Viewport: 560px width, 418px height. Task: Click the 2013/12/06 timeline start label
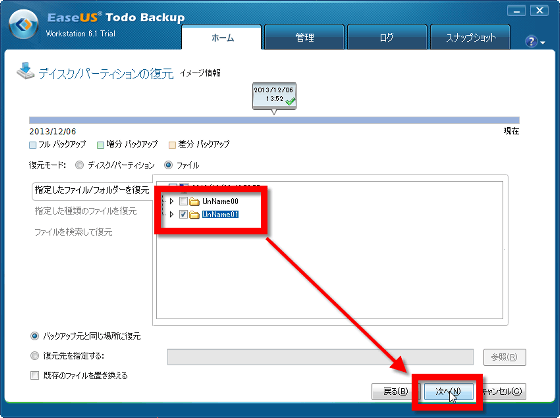tap(52, 131)
